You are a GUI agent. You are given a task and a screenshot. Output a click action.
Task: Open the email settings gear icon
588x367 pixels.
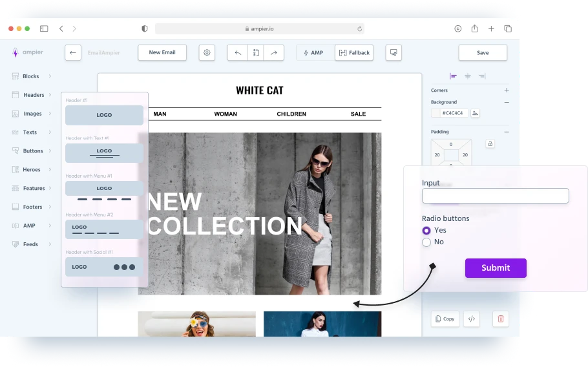coord(207,53)
